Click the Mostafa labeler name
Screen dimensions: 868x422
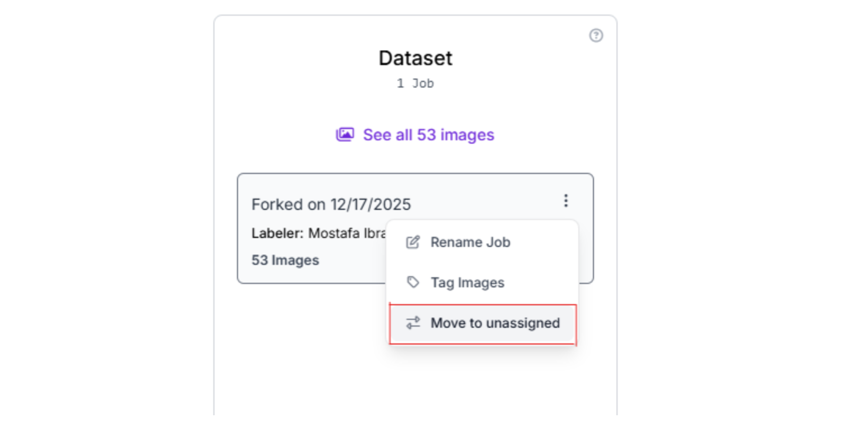click(334, 233)
